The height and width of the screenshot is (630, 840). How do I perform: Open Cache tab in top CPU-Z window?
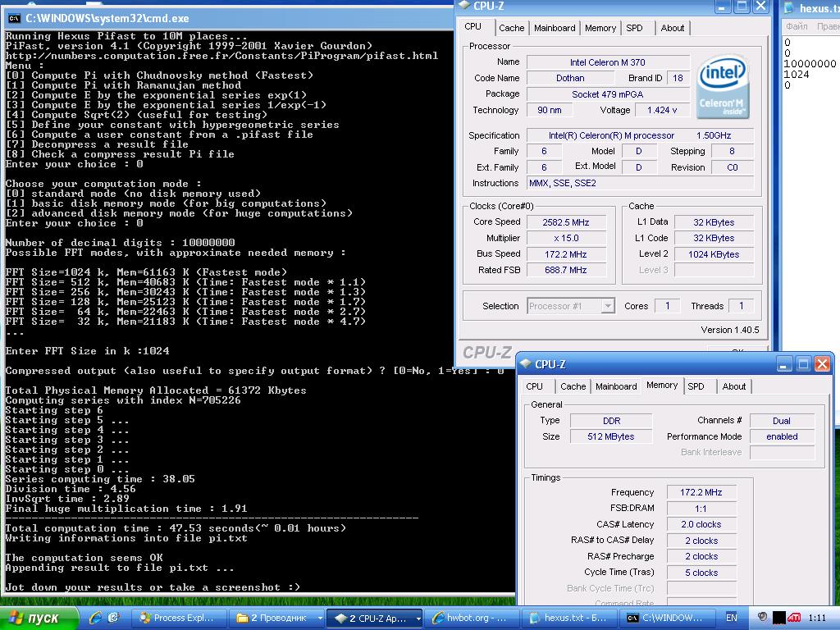pyautogui.click(x=512, y=28)
